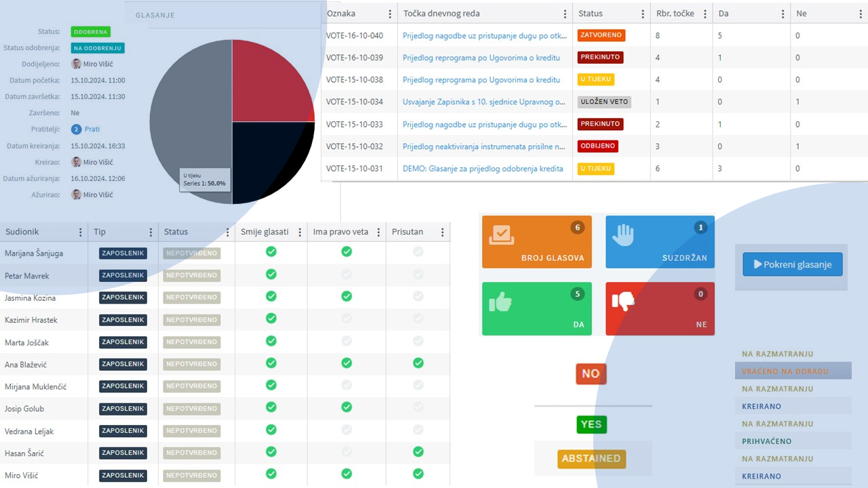Toggle Prisutan for Ana Blažević
Viewport: 868px width, 488px height.
point(418,363)
